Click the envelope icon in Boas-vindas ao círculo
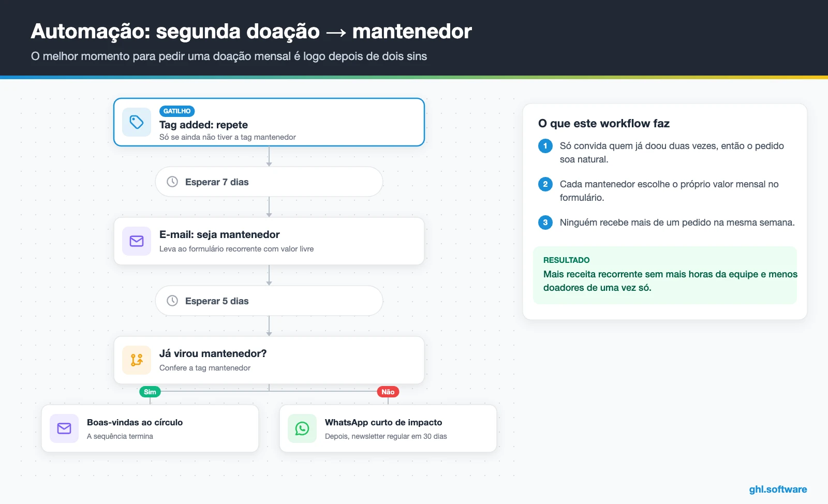The width and height of the screenshot is (828, 504). 64,428
